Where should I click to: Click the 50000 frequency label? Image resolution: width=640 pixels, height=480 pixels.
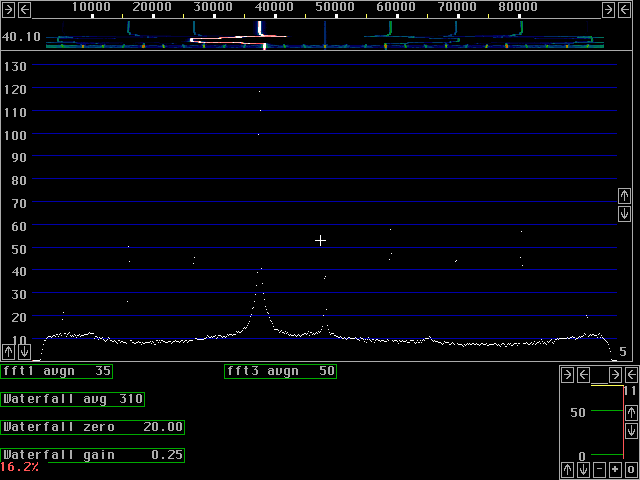(x=335, y=7)
